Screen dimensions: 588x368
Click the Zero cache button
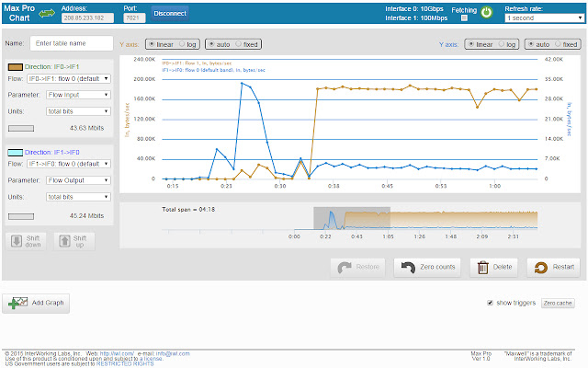pyautogui.click(x=558, y=303)
